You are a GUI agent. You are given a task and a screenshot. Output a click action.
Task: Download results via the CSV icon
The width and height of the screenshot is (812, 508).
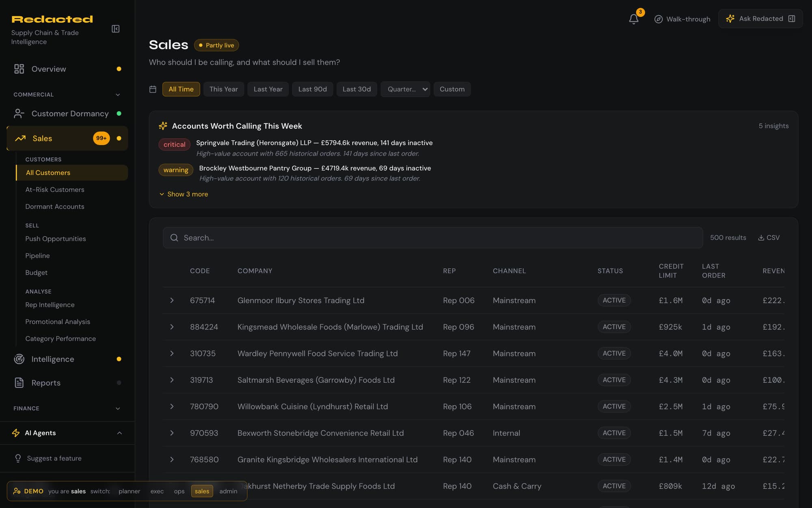click(761, 238)
